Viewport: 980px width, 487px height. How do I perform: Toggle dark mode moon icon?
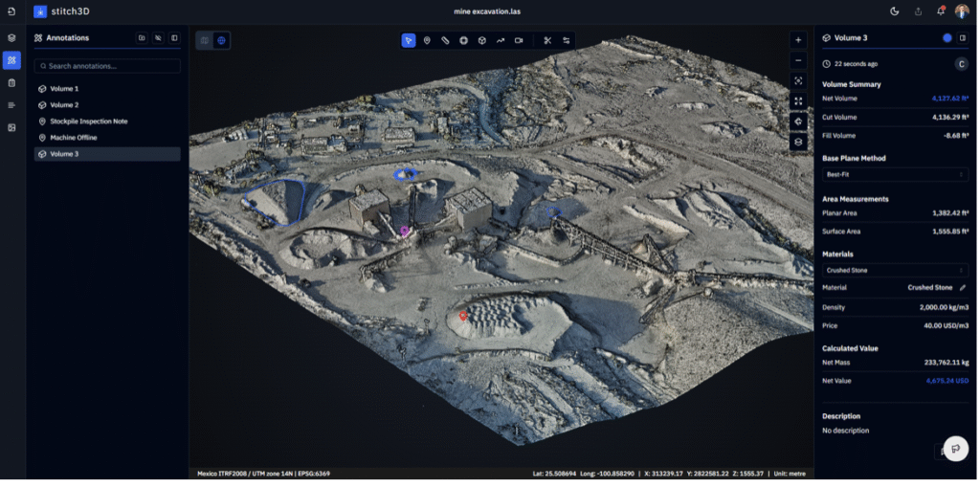[x=895, y=11]
